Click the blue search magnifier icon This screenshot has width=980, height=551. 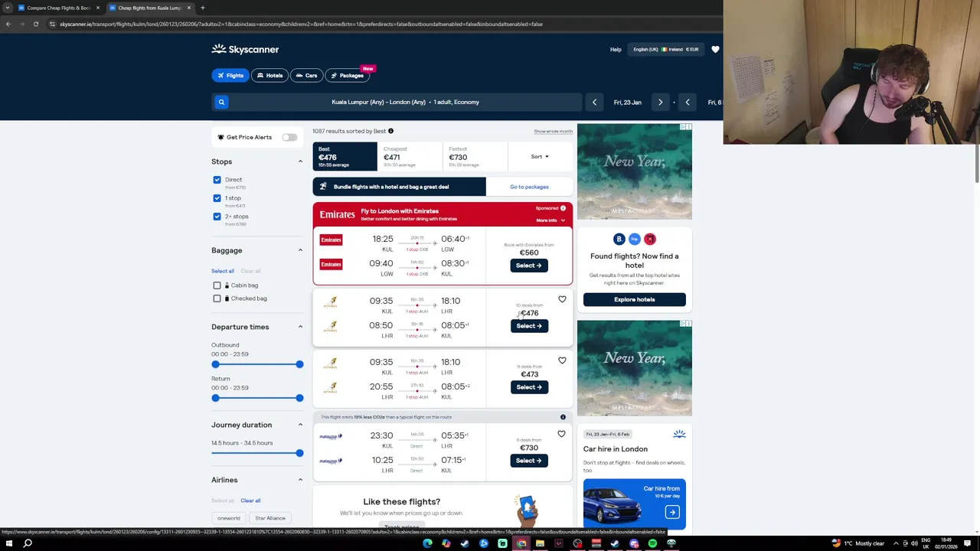click(x=221, y=102)
